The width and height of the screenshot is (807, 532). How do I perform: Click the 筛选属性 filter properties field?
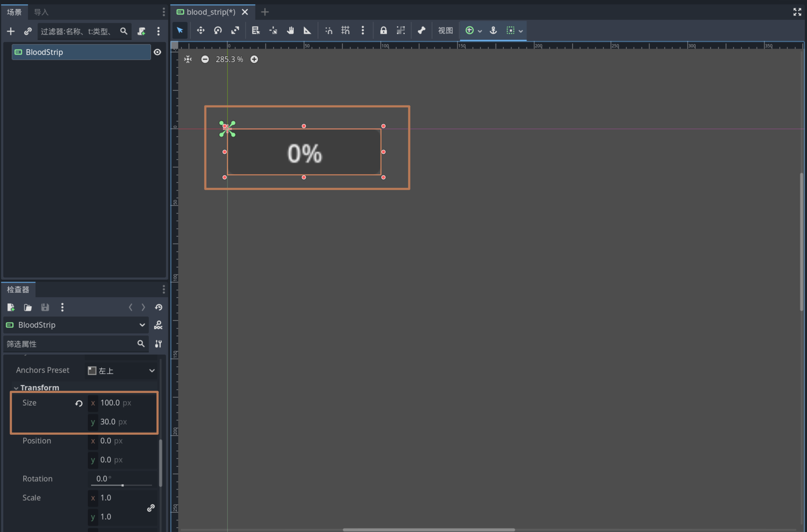[x=76, y=344]
